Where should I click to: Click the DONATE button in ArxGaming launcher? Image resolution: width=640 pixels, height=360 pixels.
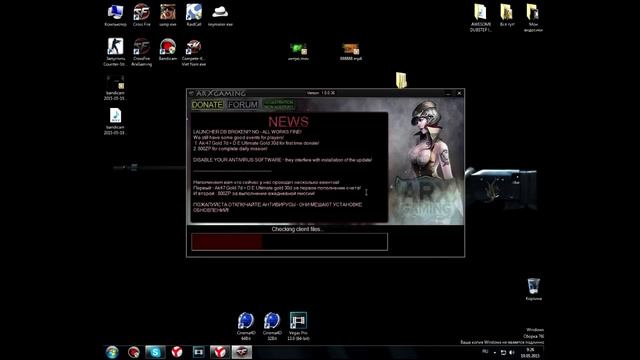click(207, 105)
